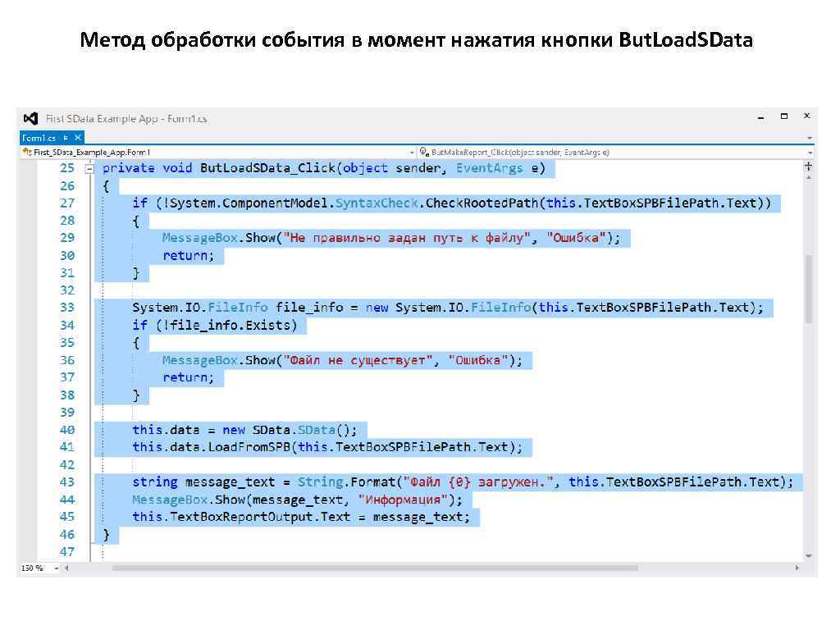
Task: Close the Form1.cs document tab
Action: (x=78, y=137)
